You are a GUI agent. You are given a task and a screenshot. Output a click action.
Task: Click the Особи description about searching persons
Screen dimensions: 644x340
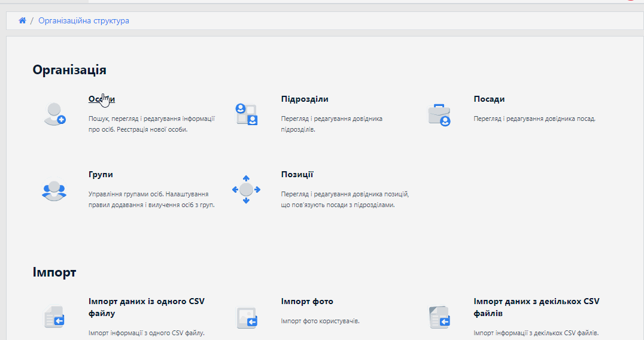click(x=151, y=124)
